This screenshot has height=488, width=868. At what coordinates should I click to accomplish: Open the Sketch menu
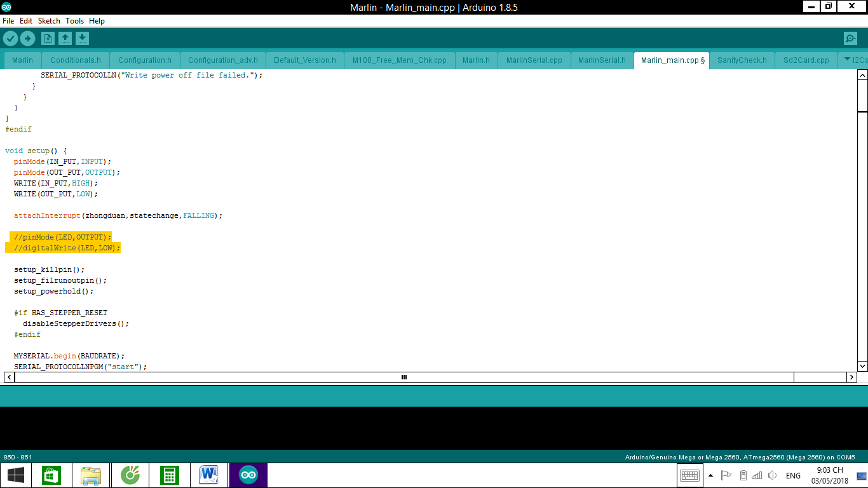click(49, 21)
